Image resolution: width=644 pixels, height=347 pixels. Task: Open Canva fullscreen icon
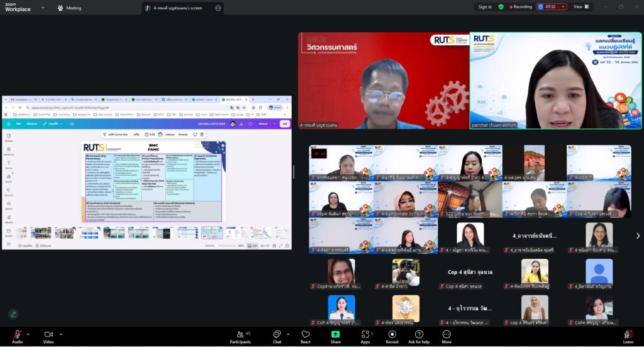pos(280,246)
